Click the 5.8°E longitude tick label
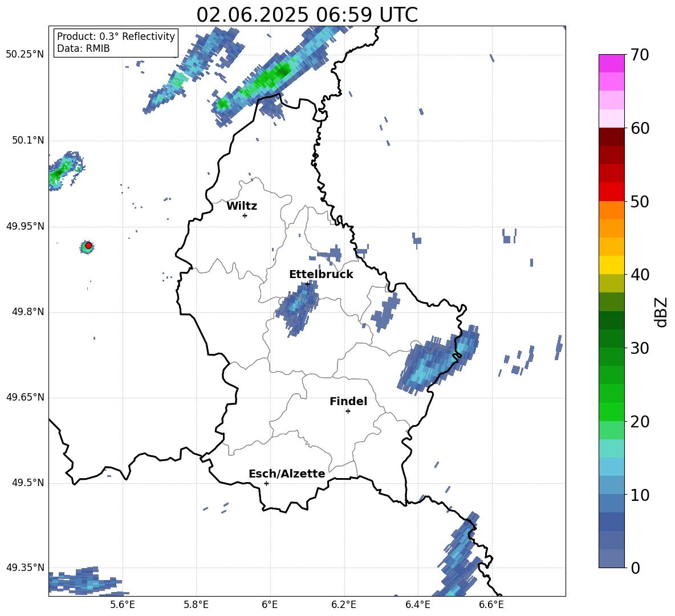Image resolution: width=675 pixels, height=616 pixels. [196, 605]
